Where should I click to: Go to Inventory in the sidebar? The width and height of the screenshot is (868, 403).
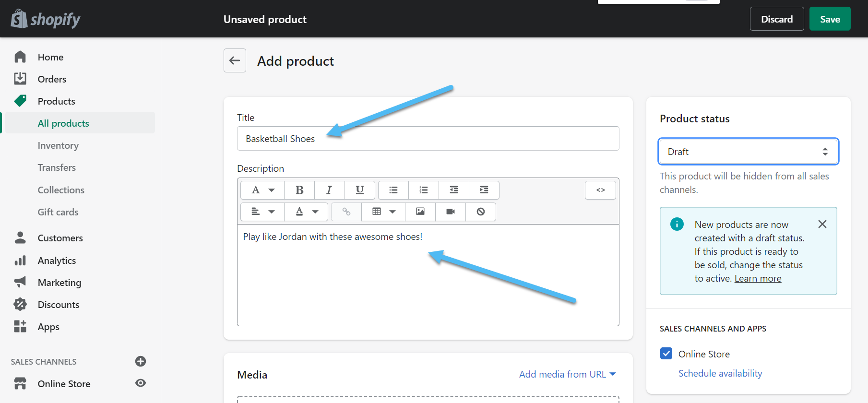click(58, 145)
